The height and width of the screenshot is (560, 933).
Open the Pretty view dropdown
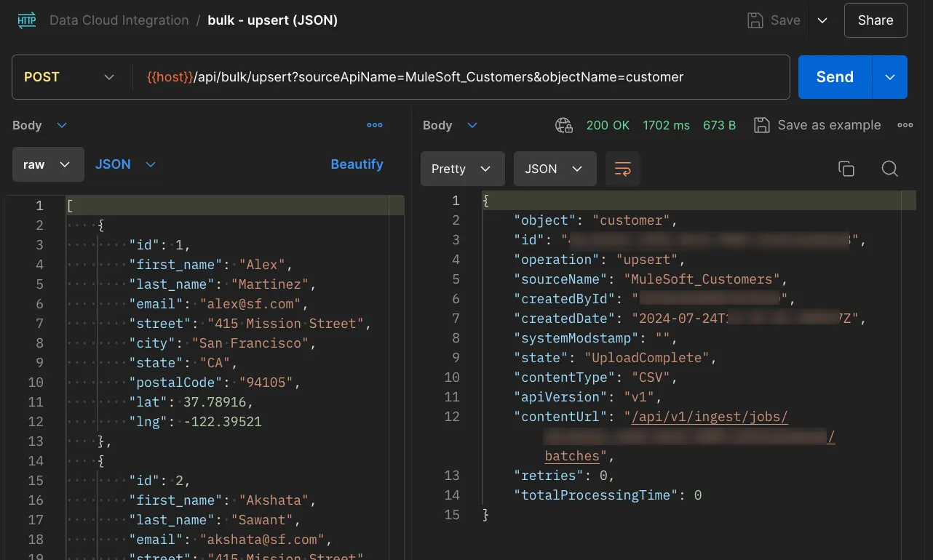463,169
